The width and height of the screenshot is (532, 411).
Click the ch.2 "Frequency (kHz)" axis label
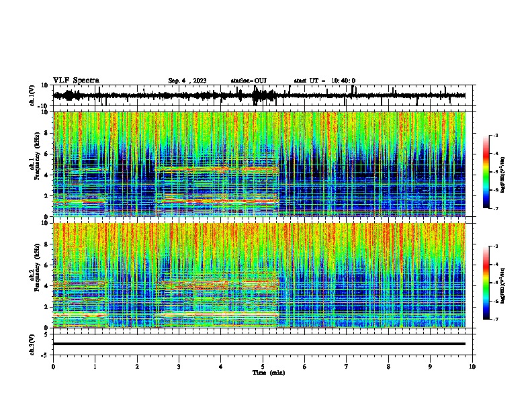37,267
